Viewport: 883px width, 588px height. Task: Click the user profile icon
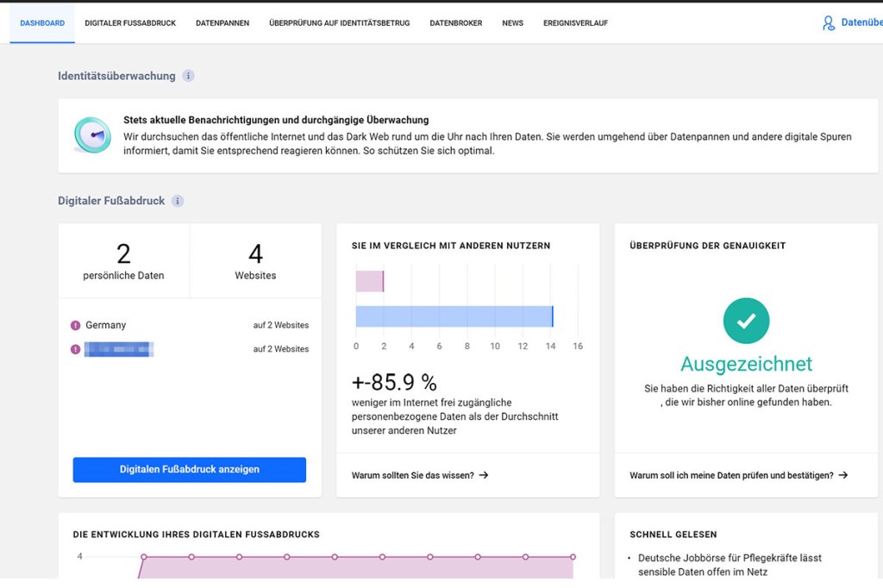[829, 23]
